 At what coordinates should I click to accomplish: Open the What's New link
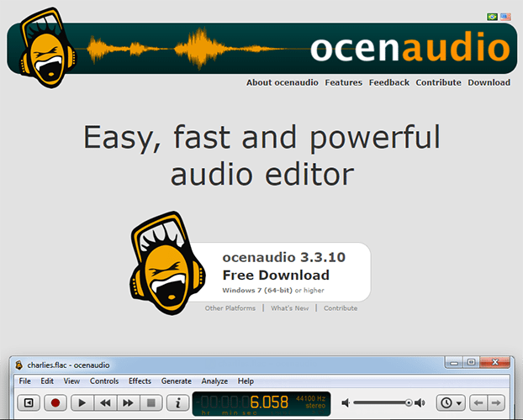(289, 308)
